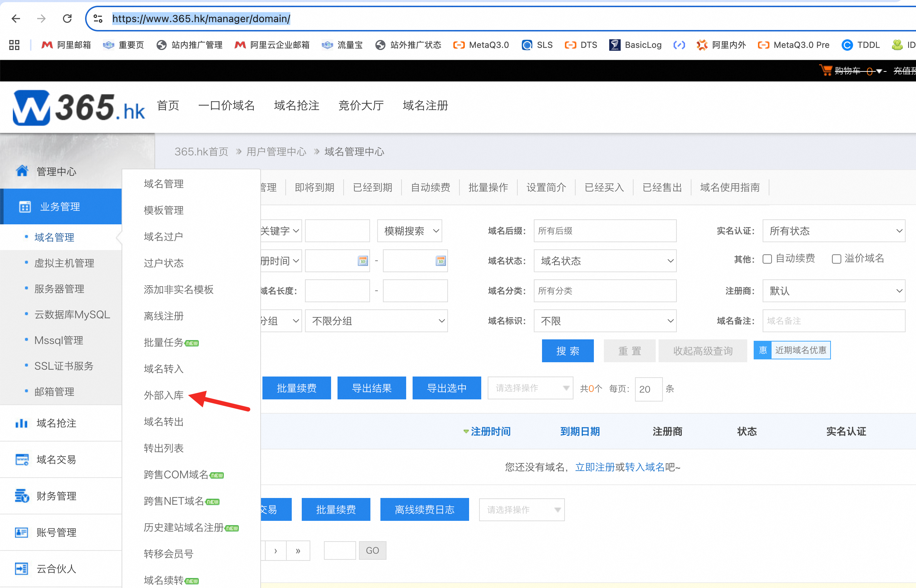916x588 pixels.
Task: Open 虚拟主机管理 in the sidebar
Action: (64, 263)
